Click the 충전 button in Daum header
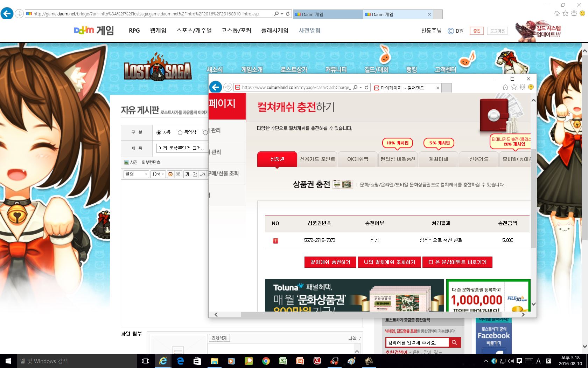Screen dimensions: 588x368 tap(477, 31)
